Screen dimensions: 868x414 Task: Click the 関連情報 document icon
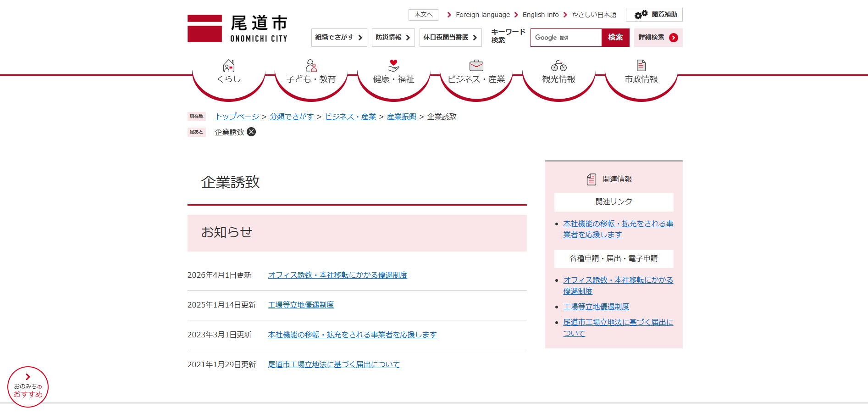pos(592,179)
